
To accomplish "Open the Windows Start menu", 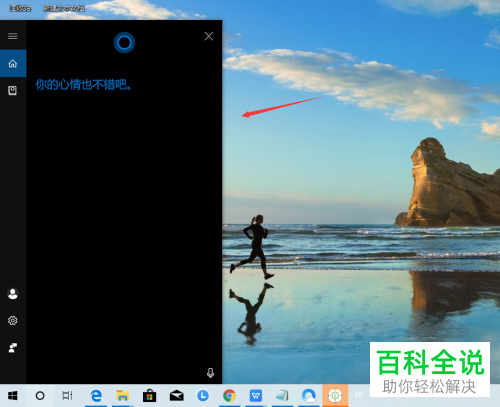I will point(13,396).
